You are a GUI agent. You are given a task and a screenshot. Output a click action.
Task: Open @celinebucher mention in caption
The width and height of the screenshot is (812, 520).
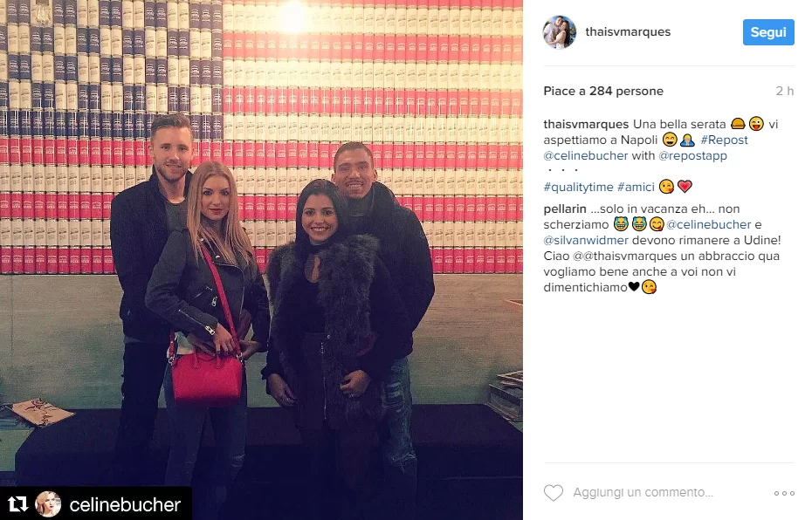(586, 155)
